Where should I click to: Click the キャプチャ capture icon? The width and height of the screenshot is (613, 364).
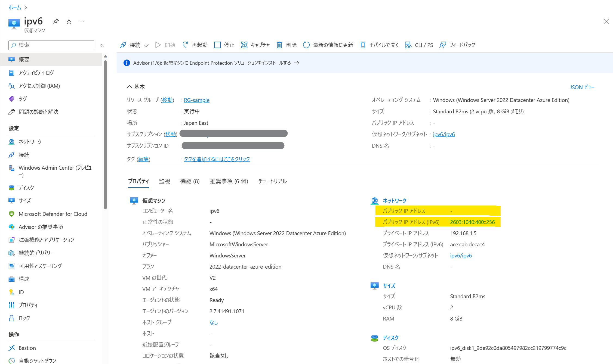pos(244,45)
